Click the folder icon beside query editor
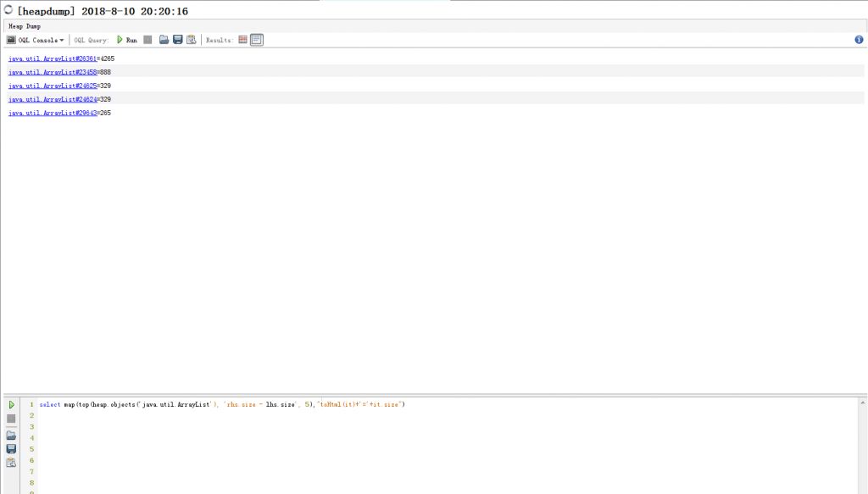This screenshot has height=494, width=868. click(11, 435)
